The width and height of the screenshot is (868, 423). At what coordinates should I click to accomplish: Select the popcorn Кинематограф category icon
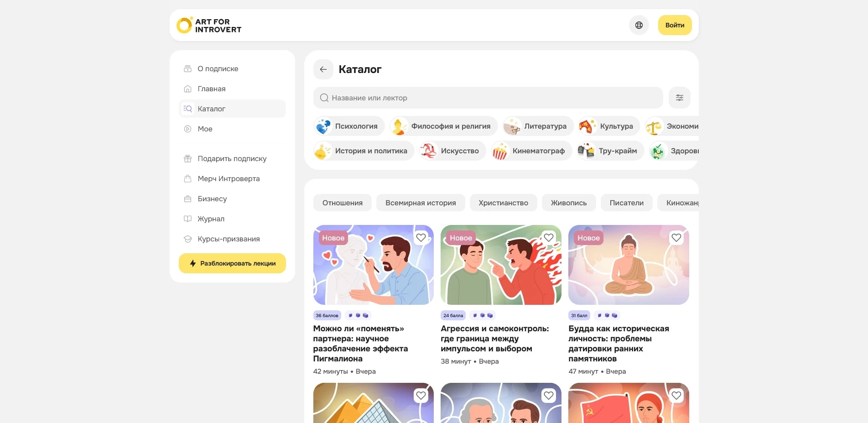(501, 151)
